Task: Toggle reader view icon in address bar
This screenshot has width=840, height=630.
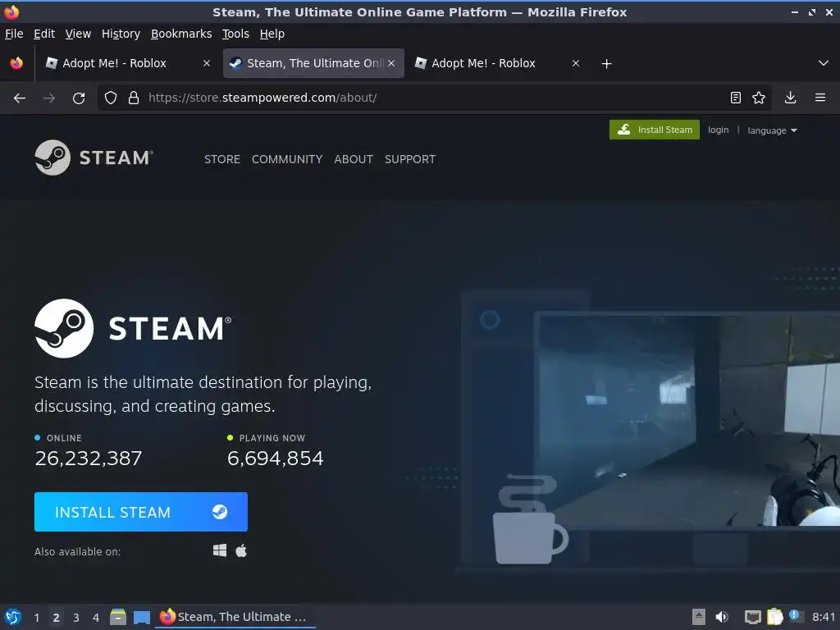Action: tap(736, 98)
